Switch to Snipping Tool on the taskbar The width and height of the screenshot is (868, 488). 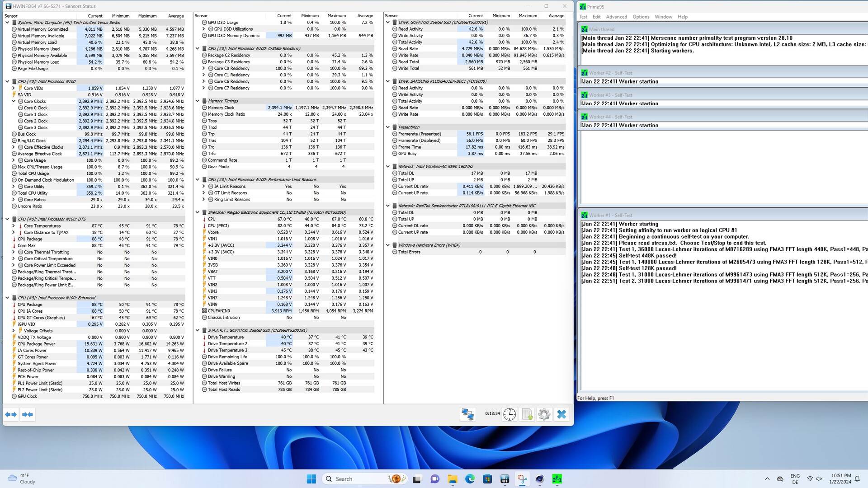pos(522,479)
